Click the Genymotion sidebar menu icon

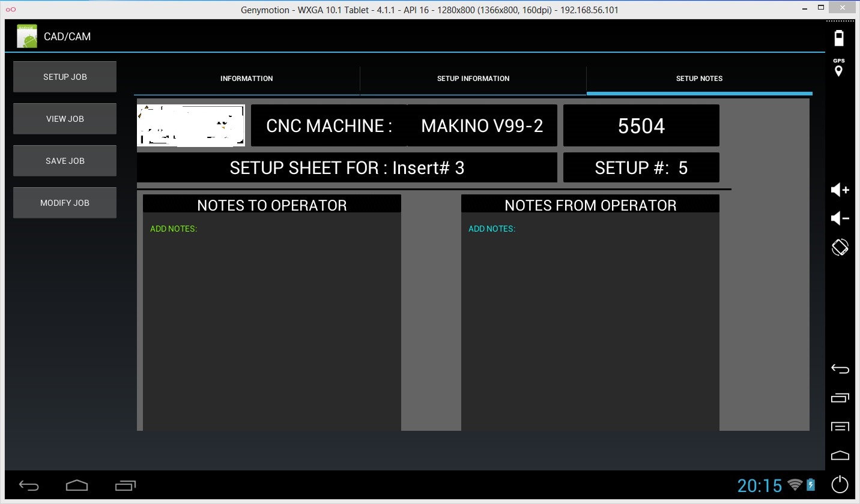coord(840,427)
